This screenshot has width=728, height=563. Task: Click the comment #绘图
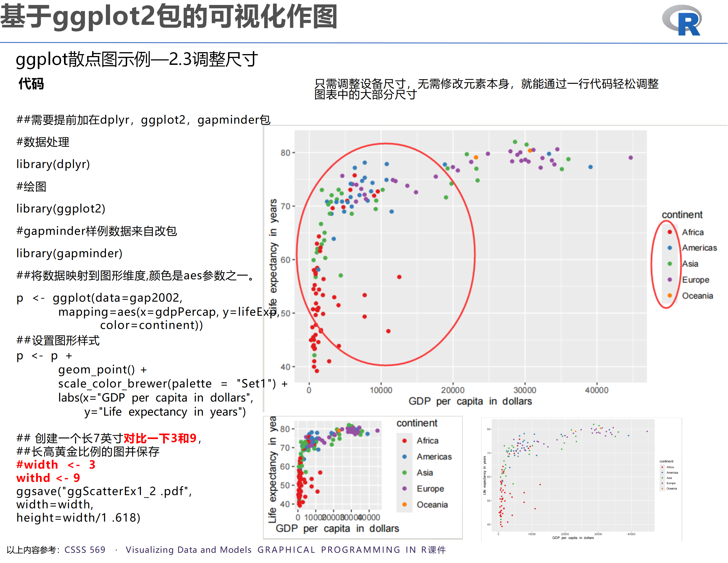click(31, 187)
